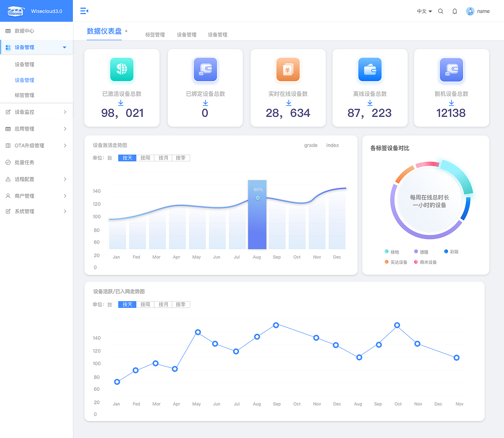The height and width of the screenshot is (438, 504).
Task: Click the 远程配置 warning triangle icon
Action: pos(8,179)
